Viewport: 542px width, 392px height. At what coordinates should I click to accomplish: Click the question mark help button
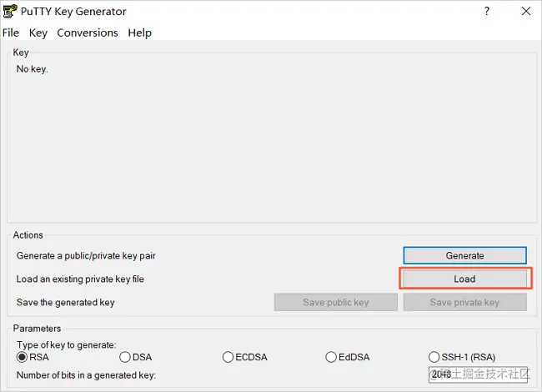click(487, 11)
